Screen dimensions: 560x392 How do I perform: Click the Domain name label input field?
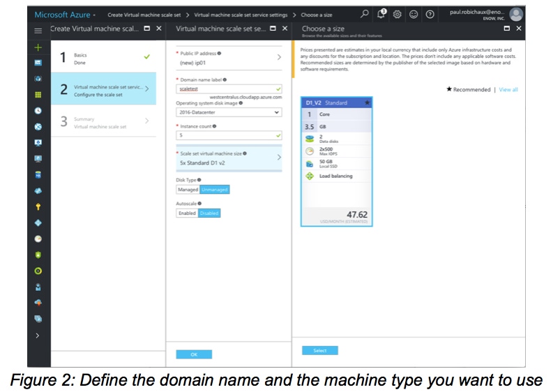click(x=229, y=89)
